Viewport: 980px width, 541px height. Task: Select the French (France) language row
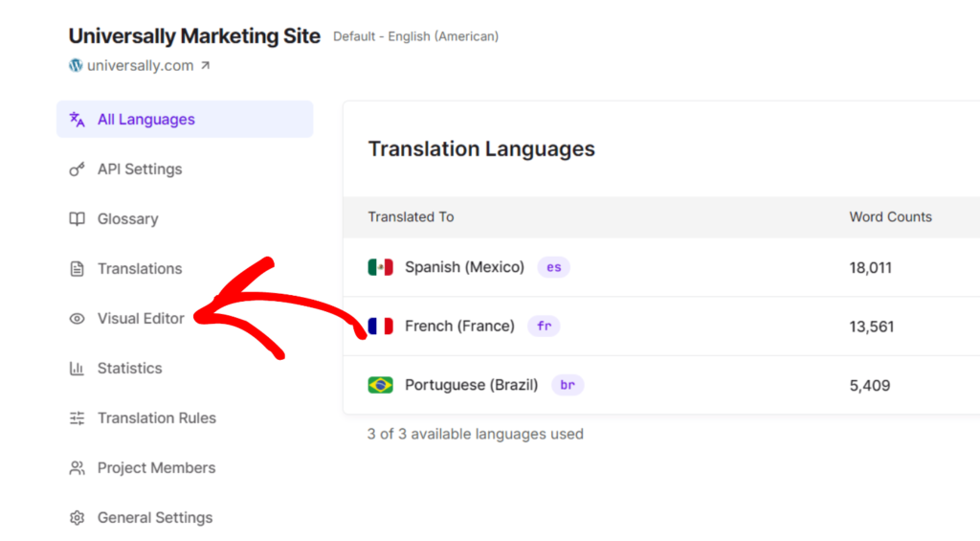coord(661,326)
